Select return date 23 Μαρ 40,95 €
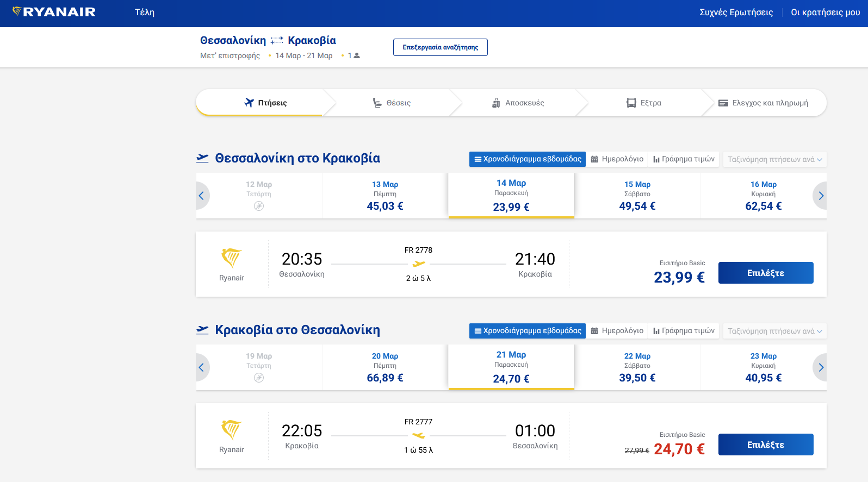This screenshot has height=482, width=868. pos(764,367)
